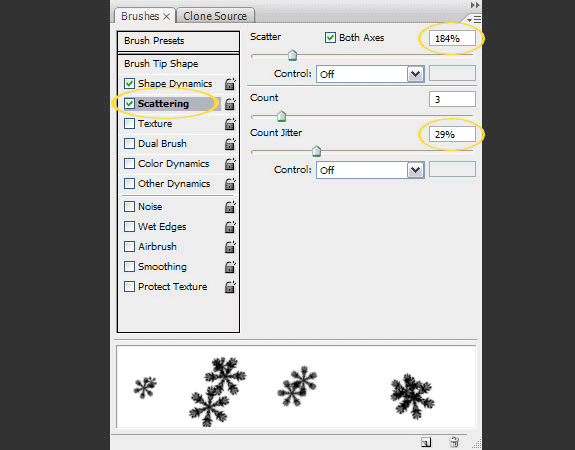
Task: Open the Brushes panel flyout menu
Action: click(474, 19)
